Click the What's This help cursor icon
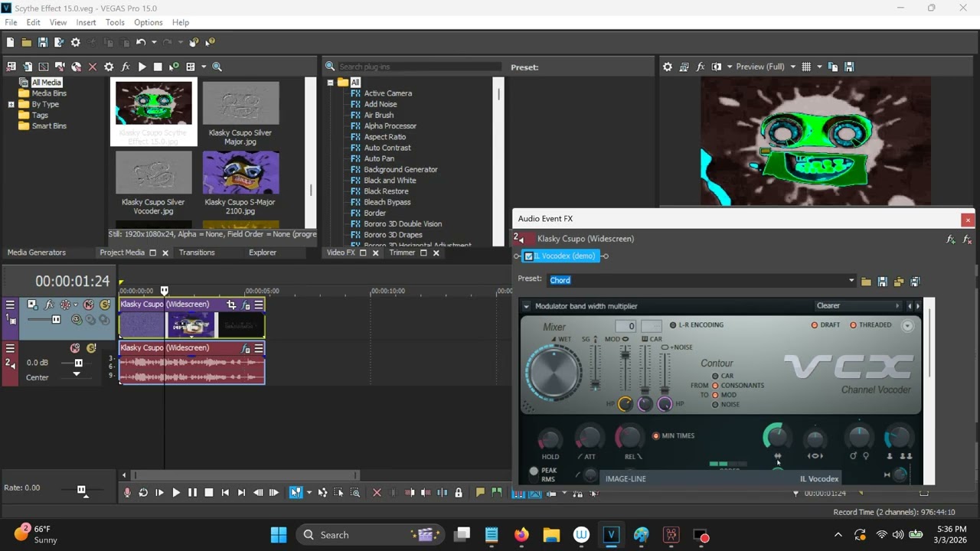980x551 pixels. (210, 42)
